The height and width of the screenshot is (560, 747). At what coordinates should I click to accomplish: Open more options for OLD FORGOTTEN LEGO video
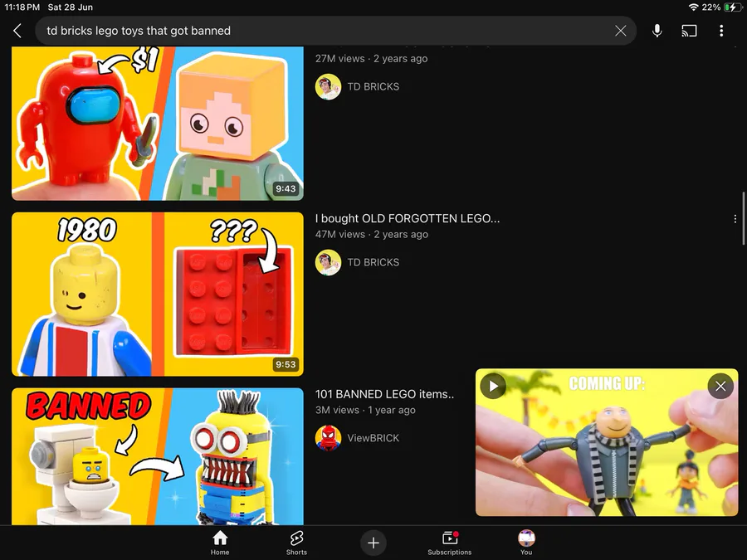coord(735,219)
